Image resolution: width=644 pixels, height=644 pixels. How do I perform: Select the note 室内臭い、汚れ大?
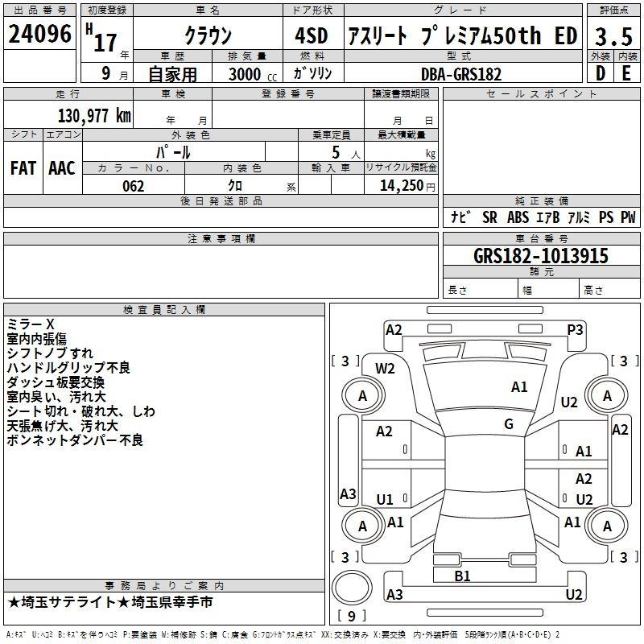point(56,397)
